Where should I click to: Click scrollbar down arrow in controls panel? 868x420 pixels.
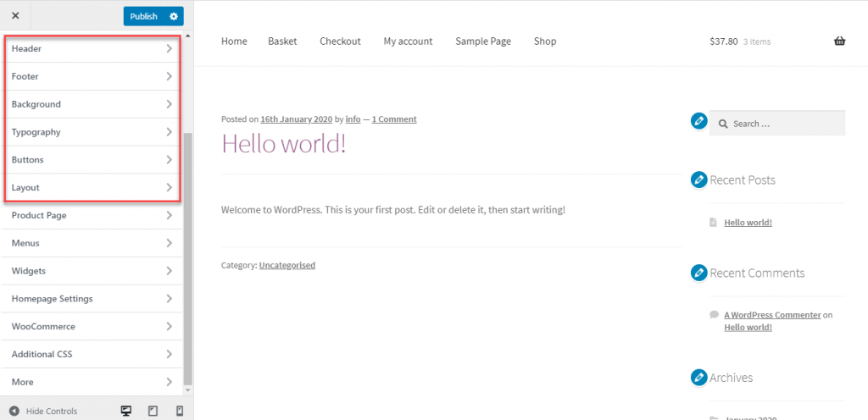tap(187, 390)
